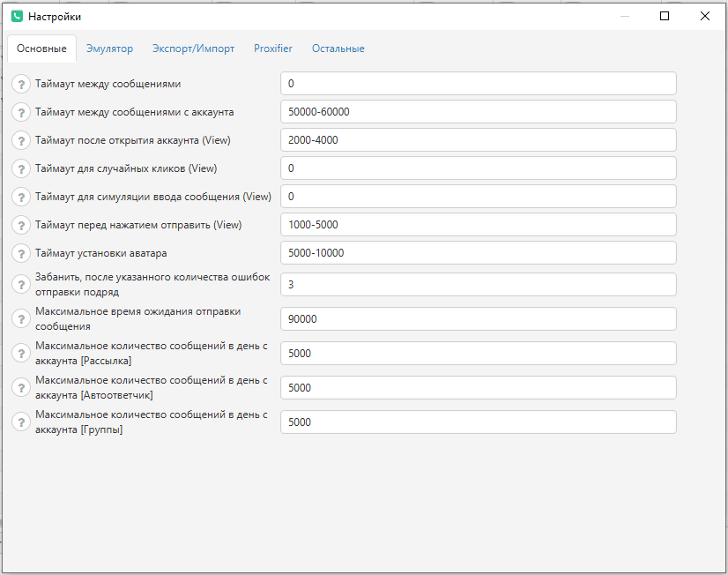Screen dimensions: 728x575
Task: Stay on the Основные tab
Action: coord(41,49)
